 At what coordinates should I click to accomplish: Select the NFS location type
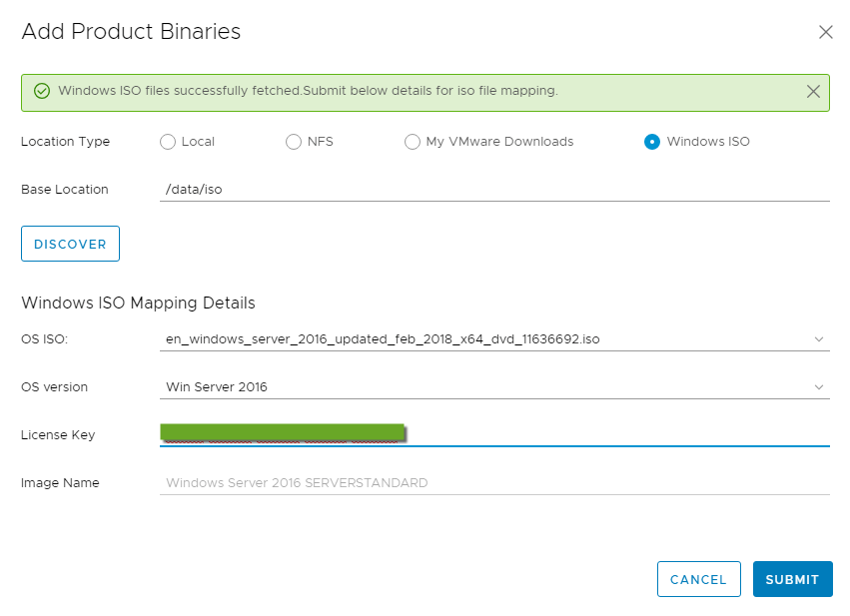294,142
